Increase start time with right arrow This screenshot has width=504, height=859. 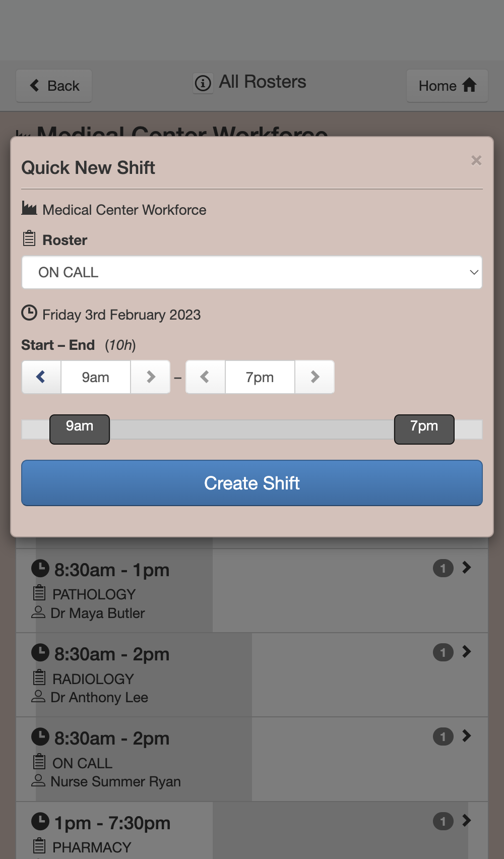150,377
